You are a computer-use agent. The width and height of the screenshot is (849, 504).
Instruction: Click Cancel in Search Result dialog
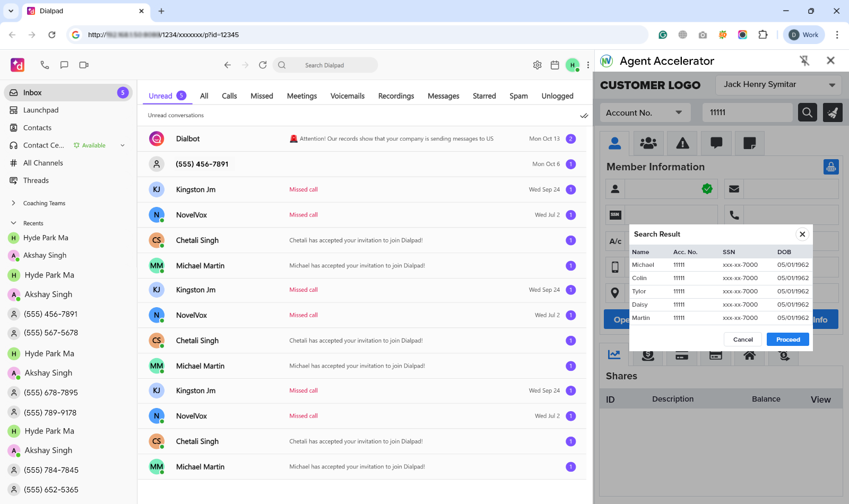click(x=743, y=340)
